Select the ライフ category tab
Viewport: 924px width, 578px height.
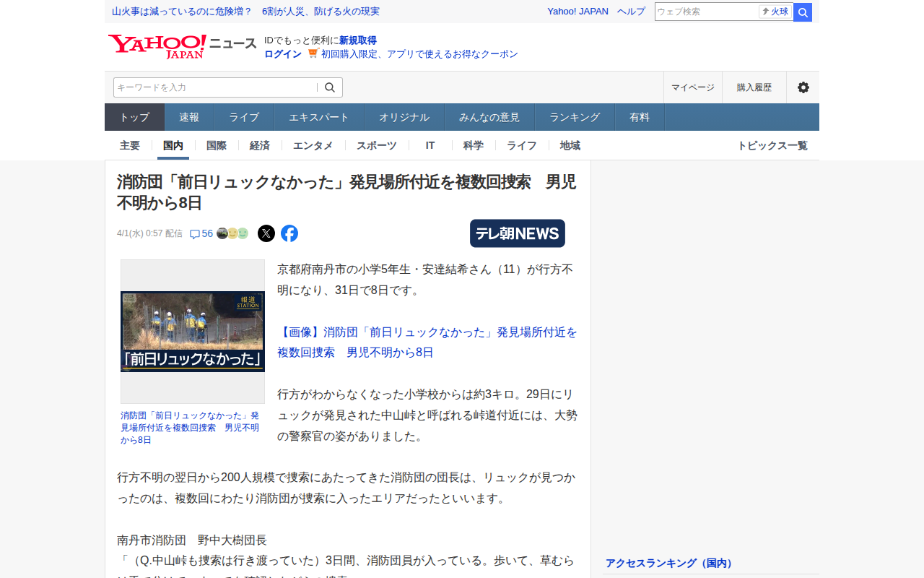(522, 145)
